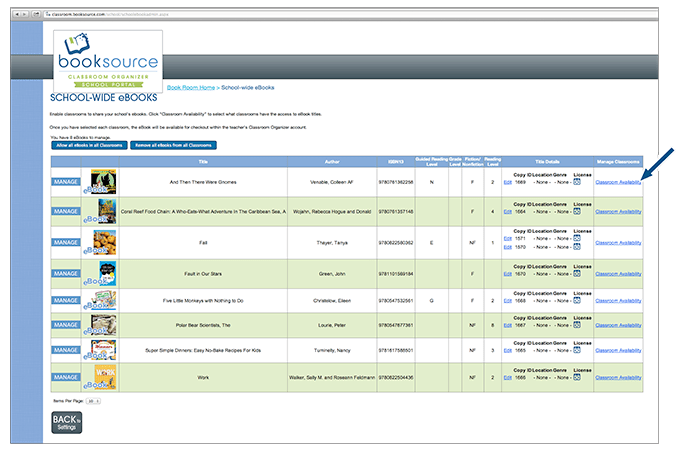The height and width of the screenshot is (457, 684).
Task: Open license icon for copy 1666
Action: point(577,377)
